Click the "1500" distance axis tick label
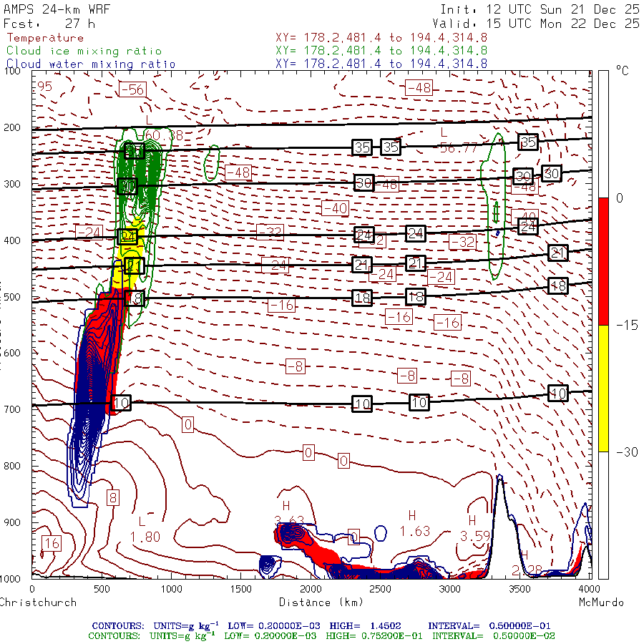644x644 pixels. 241,590
